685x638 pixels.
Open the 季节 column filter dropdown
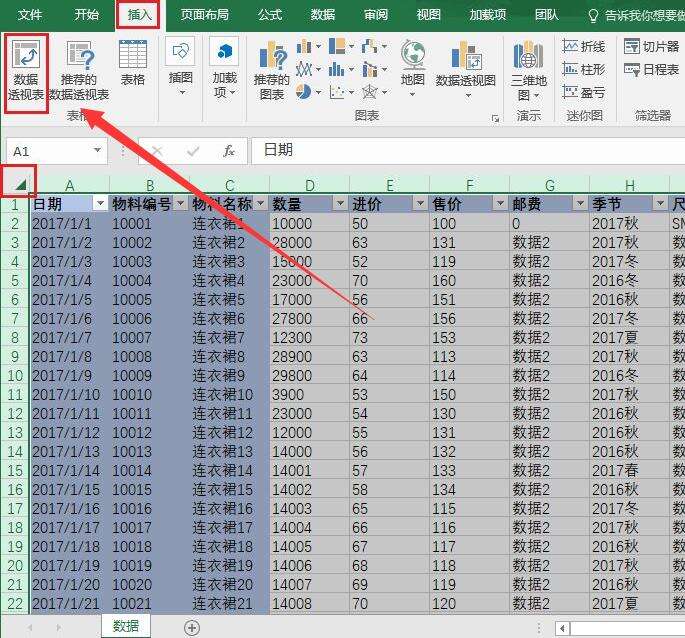(x=660, y=204)
